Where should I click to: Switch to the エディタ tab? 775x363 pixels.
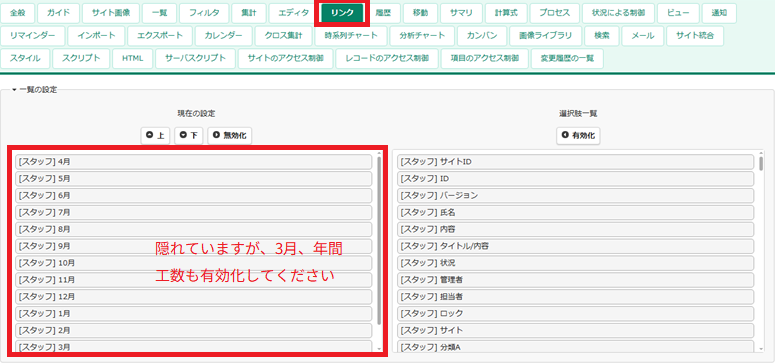click(x=293, y=13)
